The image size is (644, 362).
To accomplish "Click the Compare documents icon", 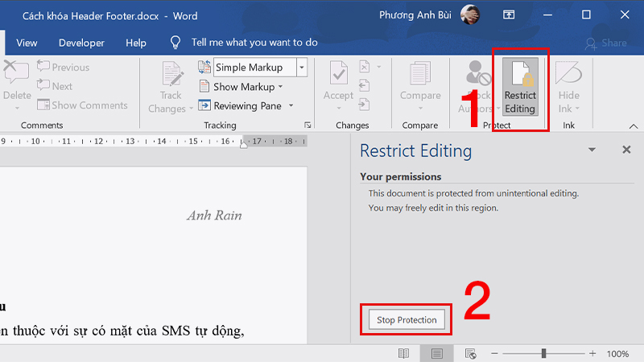I will pyautogui.click(x=420, y=74).
